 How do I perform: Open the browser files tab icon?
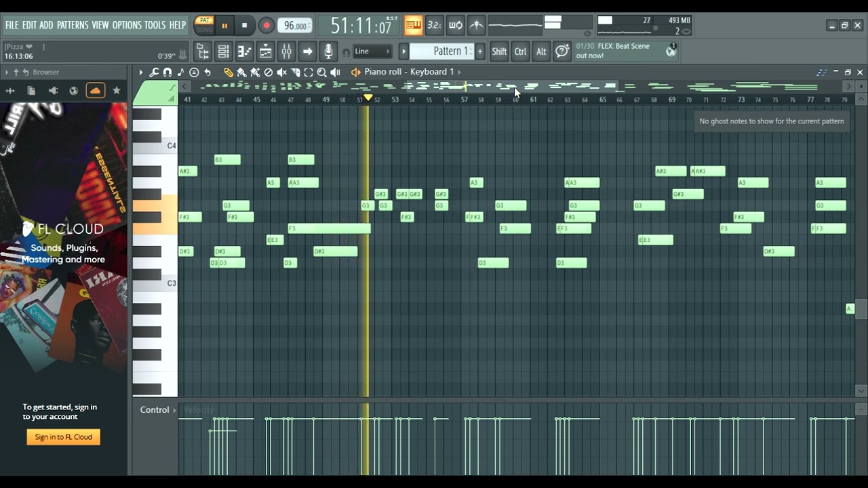pos(31,90)
